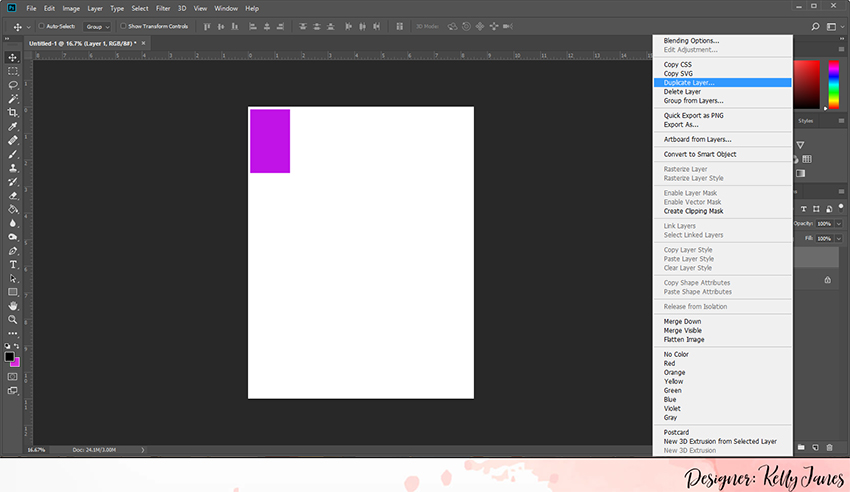This screenshot has width=850, height=492.
Task: Select the Eyedropper tool
Action: [12, 126]
